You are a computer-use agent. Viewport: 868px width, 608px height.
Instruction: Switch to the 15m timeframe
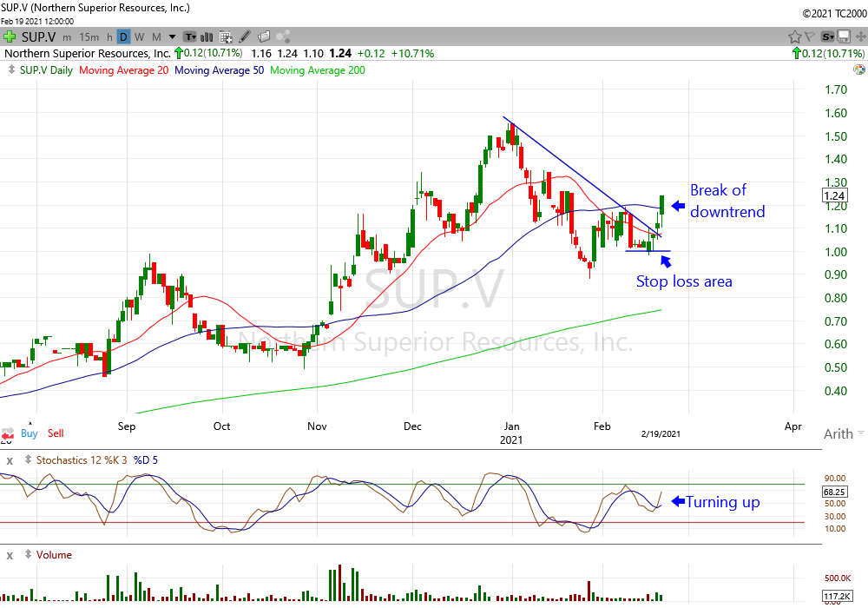click(89, 37)
